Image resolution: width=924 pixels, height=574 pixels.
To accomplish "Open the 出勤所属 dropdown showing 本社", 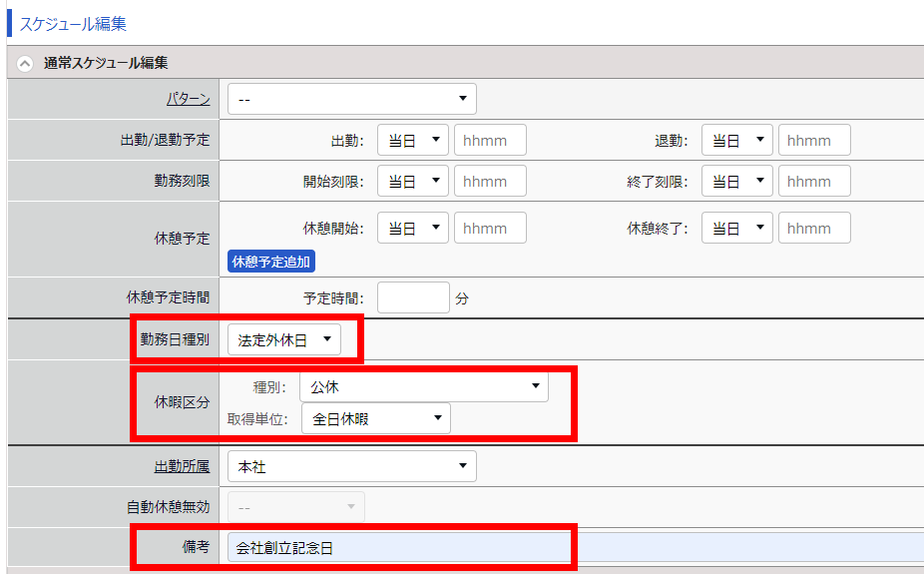I will pyautogui.click(x=352, y=467).
